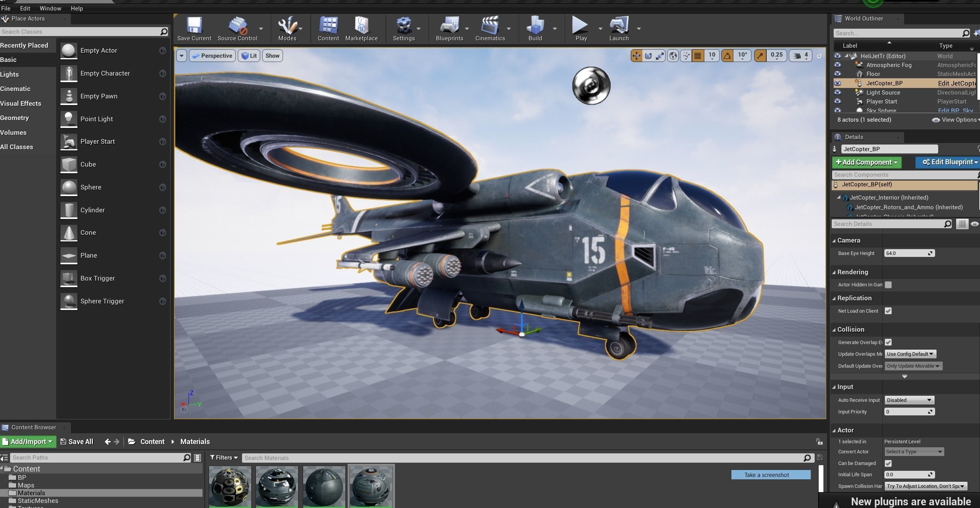Collapse the Collision section
The width and height of the screenshot is (980, 508).
click(x=834, y=330)
